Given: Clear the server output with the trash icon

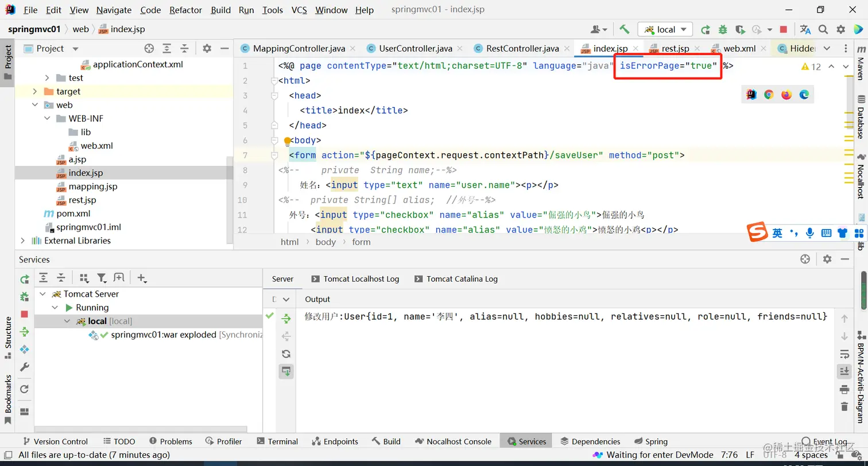Looking at the screenshot, I should (844, 406).
